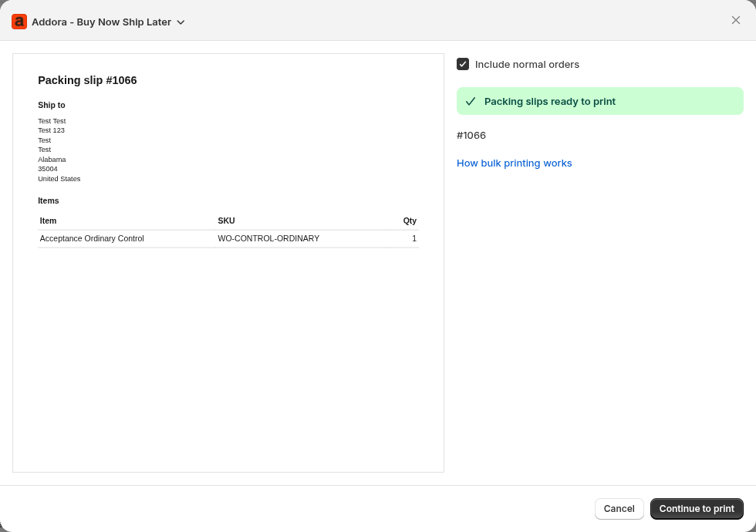Click the Packing slip #1066 heading
The height and width of the screenshot is (532, 756).
tap(87, 80)
